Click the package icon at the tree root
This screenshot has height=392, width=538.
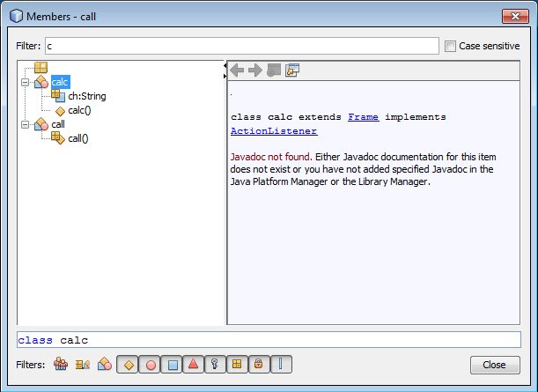[x=41, y=68]
